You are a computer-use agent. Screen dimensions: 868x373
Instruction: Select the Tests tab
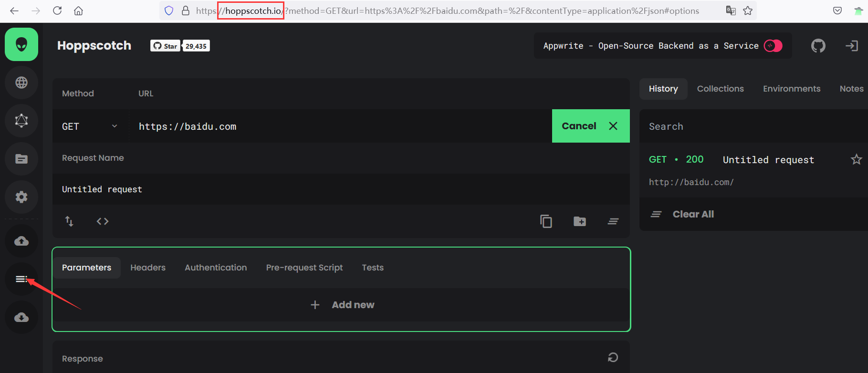point(373,268)
